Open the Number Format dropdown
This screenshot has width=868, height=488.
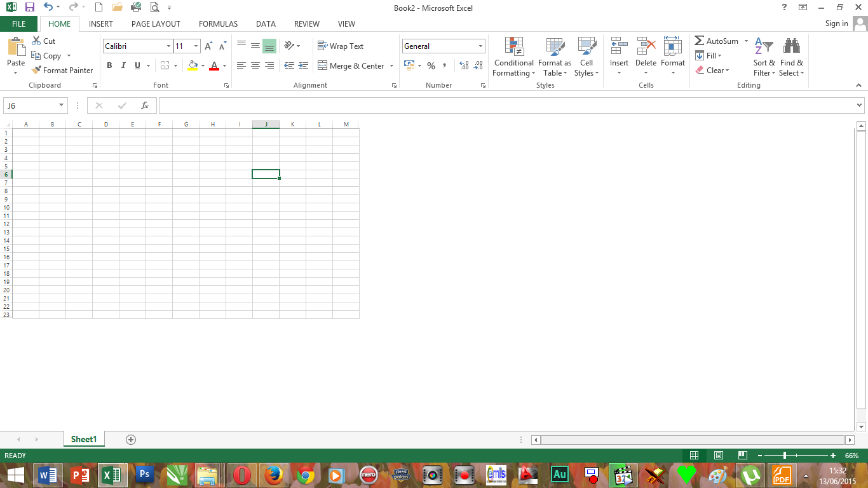[x=480, y=46]
